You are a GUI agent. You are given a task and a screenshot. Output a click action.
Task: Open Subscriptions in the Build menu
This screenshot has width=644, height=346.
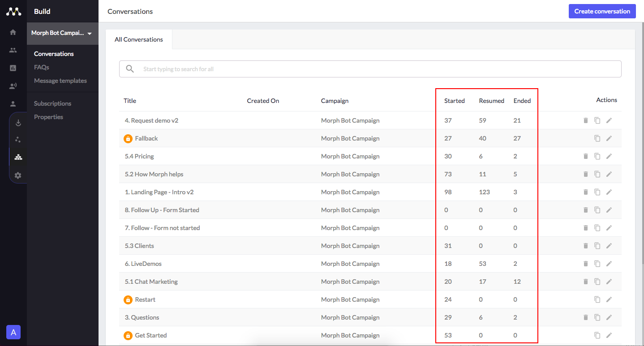pyautogui.click(x=52, y=103)
